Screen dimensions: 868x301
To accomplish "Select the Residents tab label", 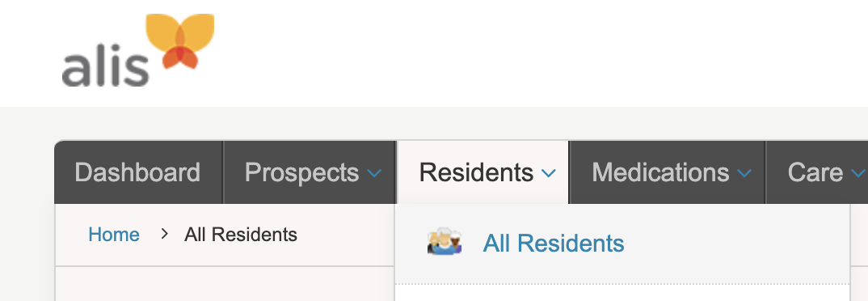I will click(476, 172).
